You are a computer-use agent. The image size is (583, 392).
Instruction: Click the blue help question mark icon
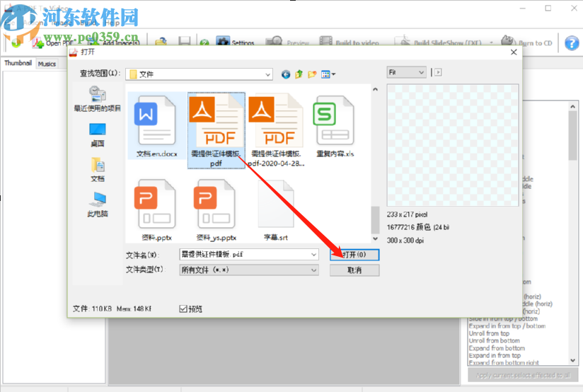point(572,42)
